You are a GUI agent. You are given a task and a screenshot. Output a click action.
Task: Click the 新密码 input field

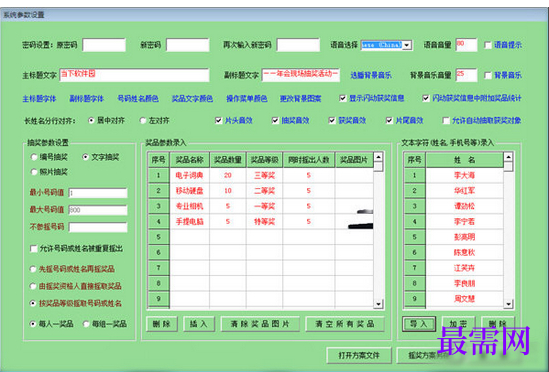click(187, 45)
